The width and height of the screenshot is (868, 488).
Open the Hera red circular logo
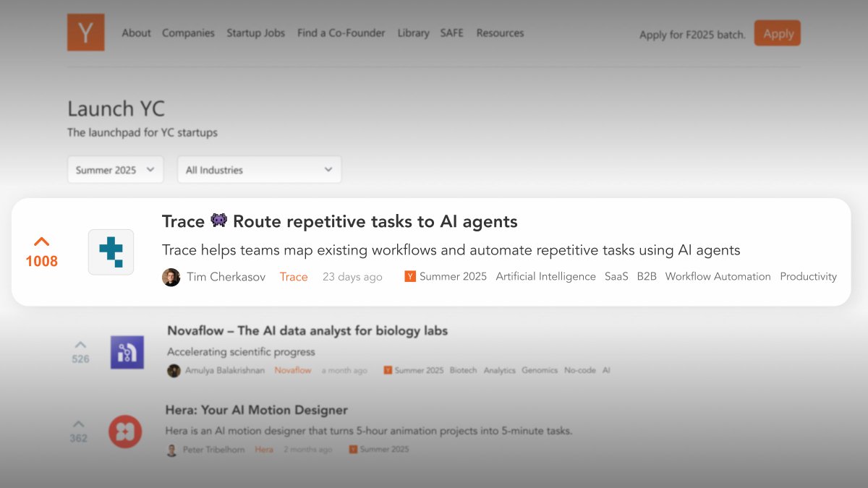(125, 432)
